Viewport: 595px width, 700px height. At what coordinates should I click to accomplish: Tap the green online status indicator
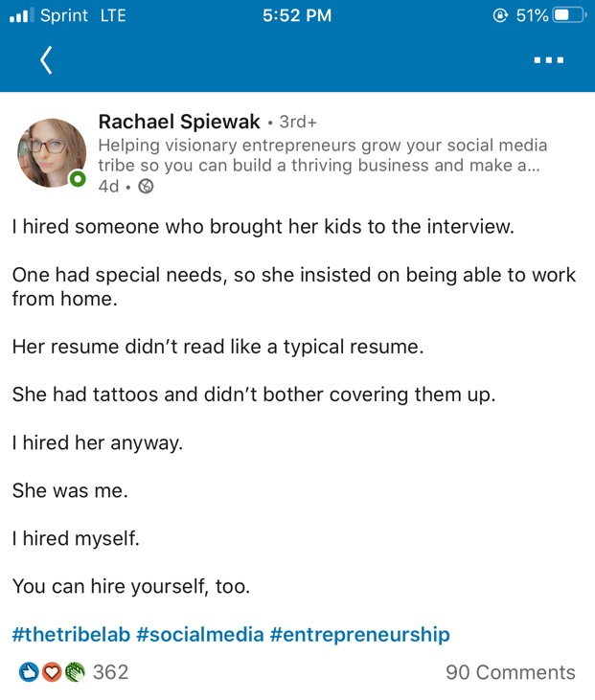pyautogui.click(x=78, y=179)
